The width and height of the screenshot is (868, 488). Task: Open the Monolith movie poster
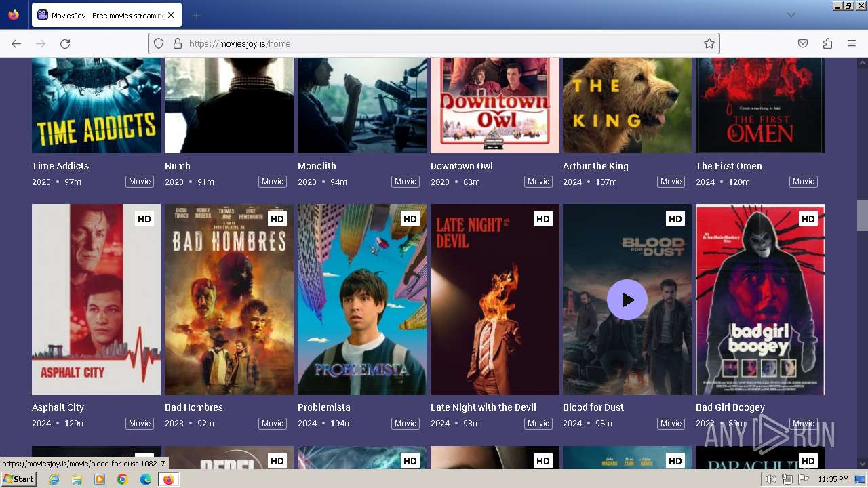click(362, 105)
